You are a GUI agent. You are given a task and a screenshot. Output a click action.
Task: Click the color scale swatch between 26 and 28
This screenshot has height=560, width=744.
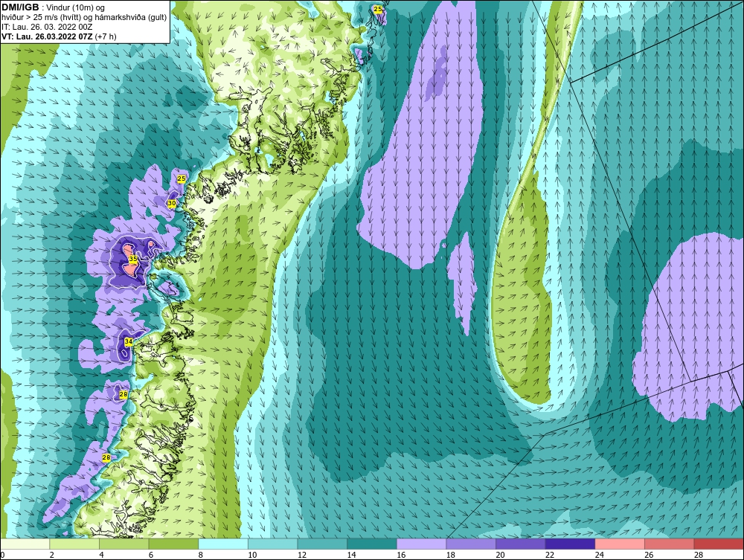(669, 544)
